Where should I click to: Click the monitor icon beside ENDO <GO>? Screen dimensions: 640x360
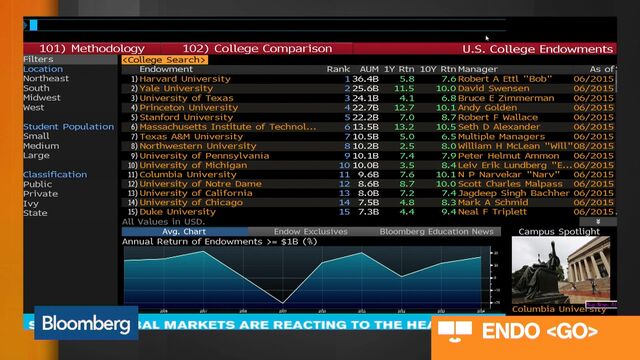point(455,331)
